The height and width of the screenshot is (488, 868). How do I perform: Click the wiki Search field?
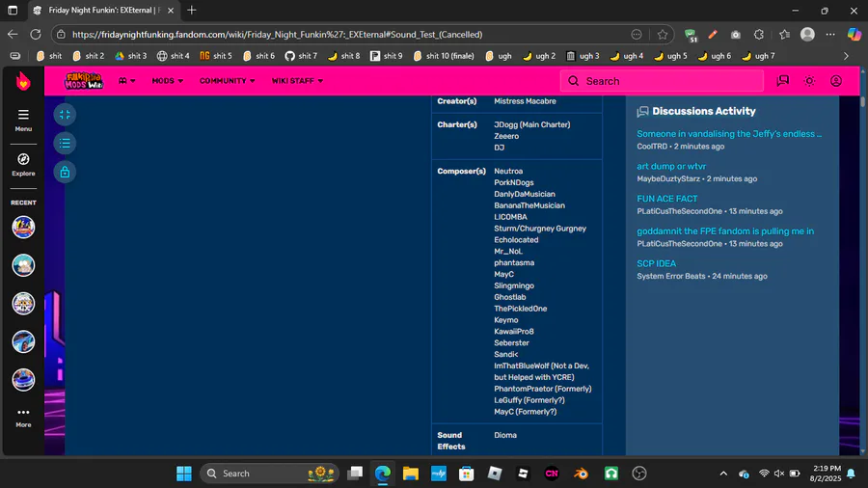pyautogui.click(x=662, y=81)
